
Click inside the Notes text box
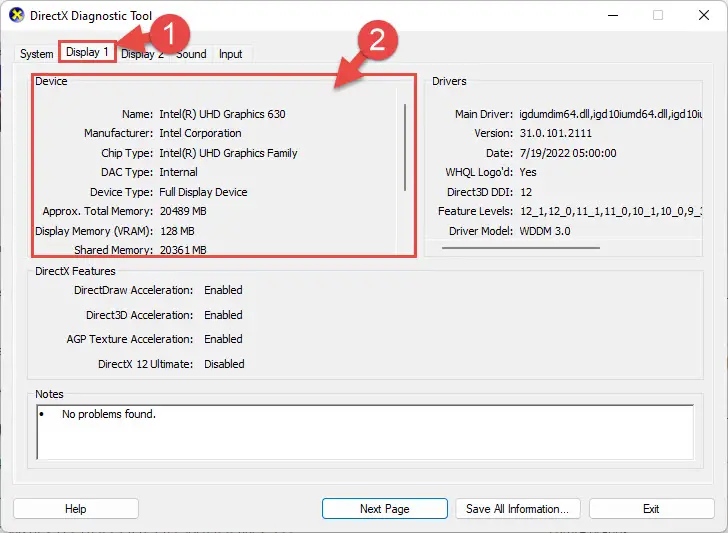[x=365, y=432]
